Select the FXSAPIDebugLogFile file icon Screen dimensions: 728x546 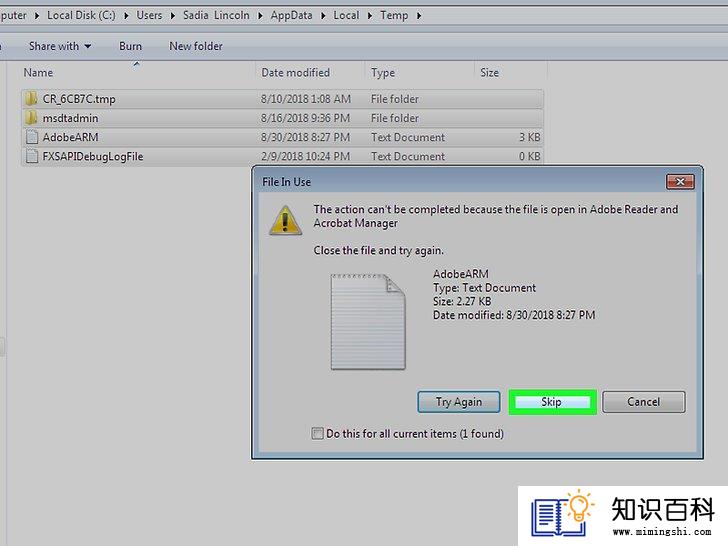pos(32,156)
